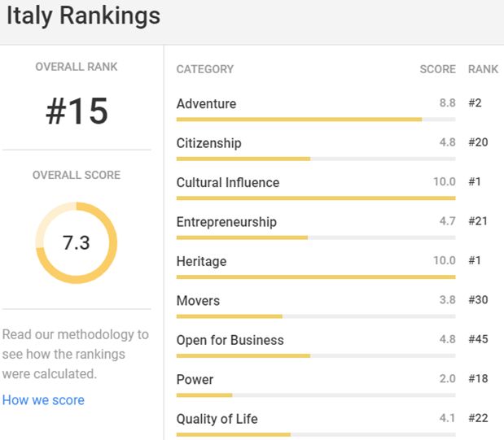Select the Adventure category row
Image resolution: width=504 pixels, height=440 pixels.
(206, 104)
